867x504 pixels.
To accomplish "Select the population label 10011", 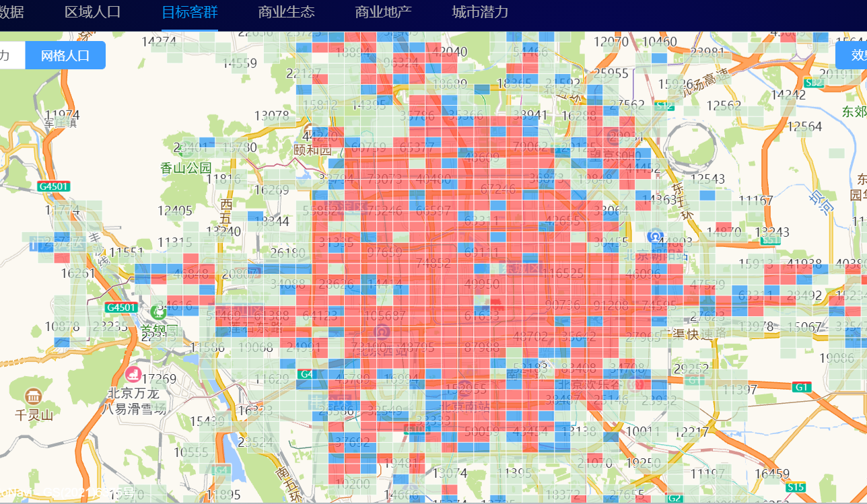I will pyautogui.click(x=644, y=431).
